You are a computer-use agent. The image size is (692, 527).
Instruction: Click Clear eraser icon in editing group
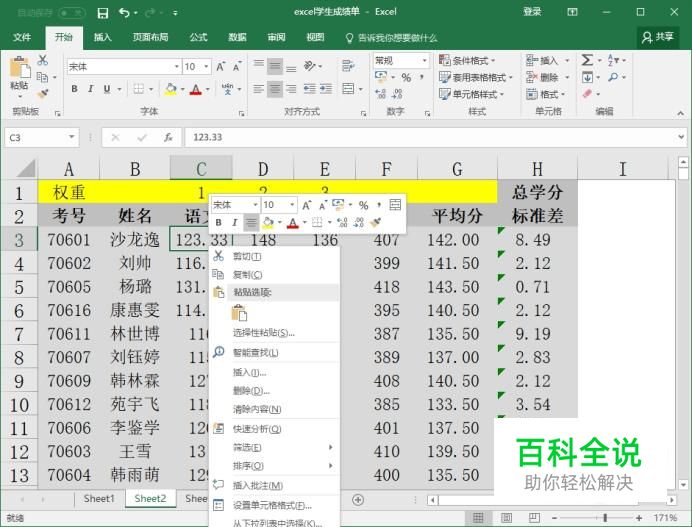tap(587, 94)
